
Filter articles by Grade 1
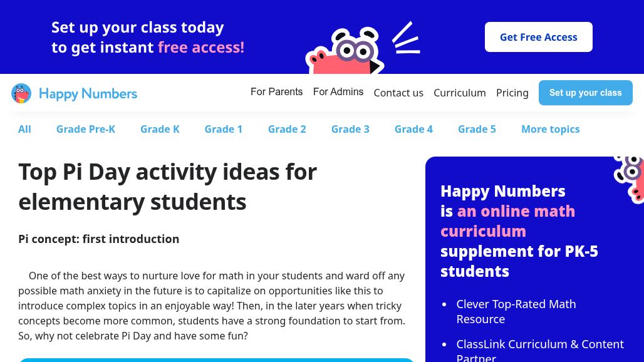pos(224,129)
